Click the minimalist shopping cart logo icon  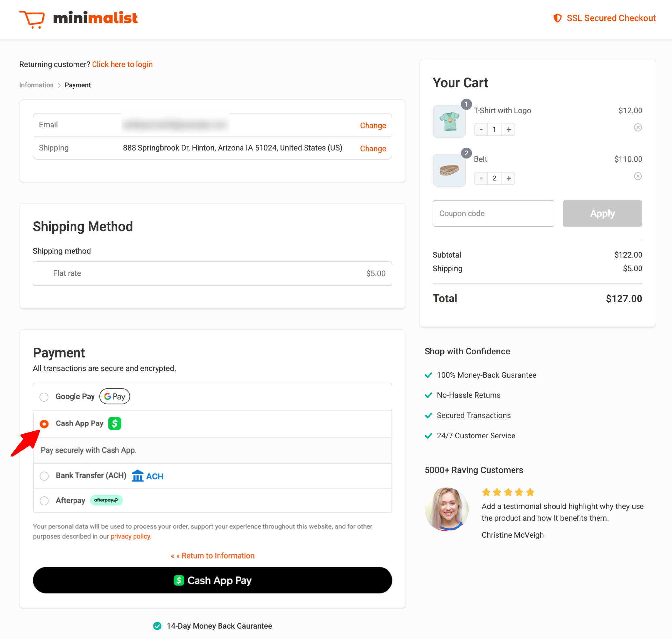click(32, 18)
